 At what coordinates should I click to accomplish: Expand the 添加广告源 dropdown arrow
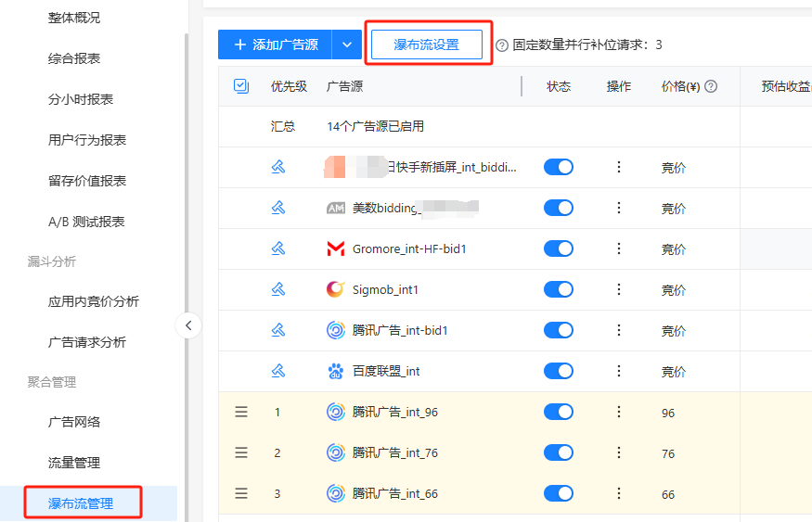point(347,45)
